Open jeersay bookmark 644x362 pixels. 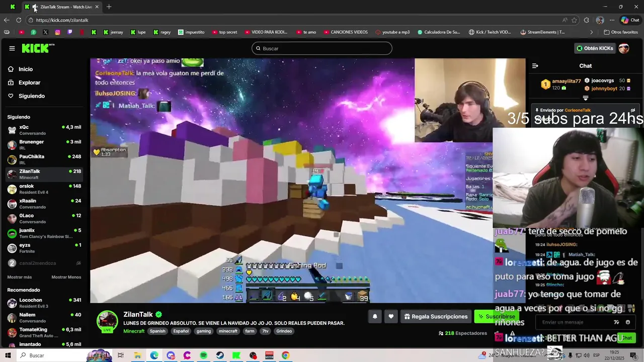click(x=113, y=32)
